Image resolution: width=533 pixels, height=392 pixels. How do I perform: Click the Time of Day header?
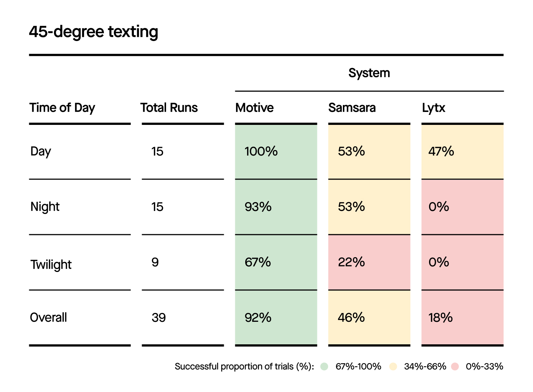tap(62, 108)
